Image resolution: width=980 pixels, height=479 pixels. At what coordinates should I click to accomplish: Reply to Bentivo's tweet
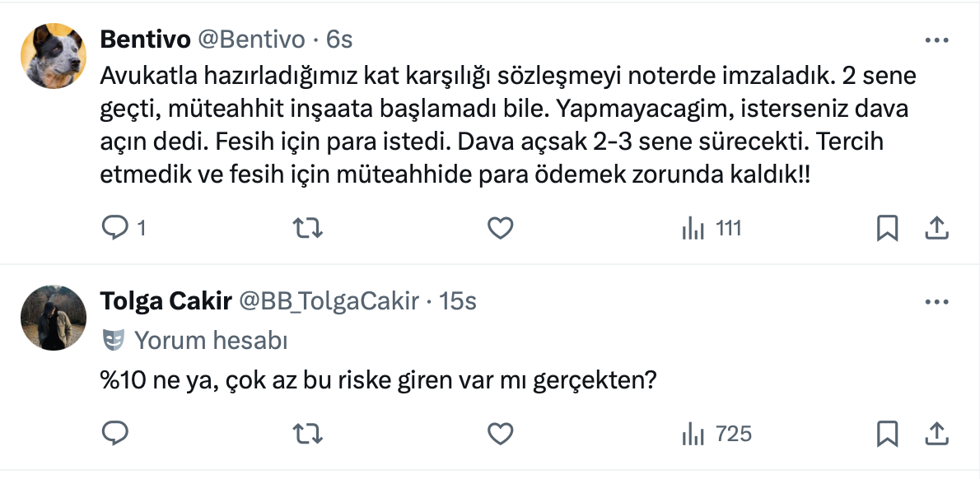pyautogui.click(x=114, y=228)
